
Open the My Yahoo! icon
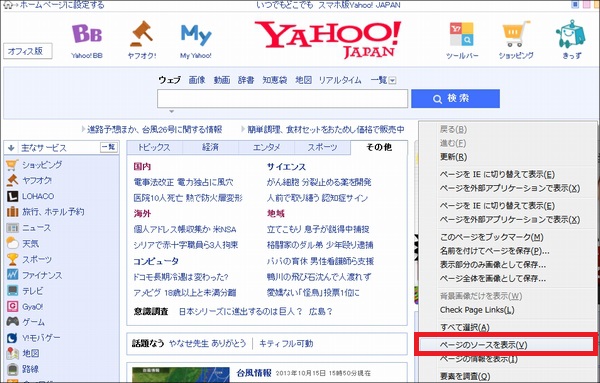[196, 35]
